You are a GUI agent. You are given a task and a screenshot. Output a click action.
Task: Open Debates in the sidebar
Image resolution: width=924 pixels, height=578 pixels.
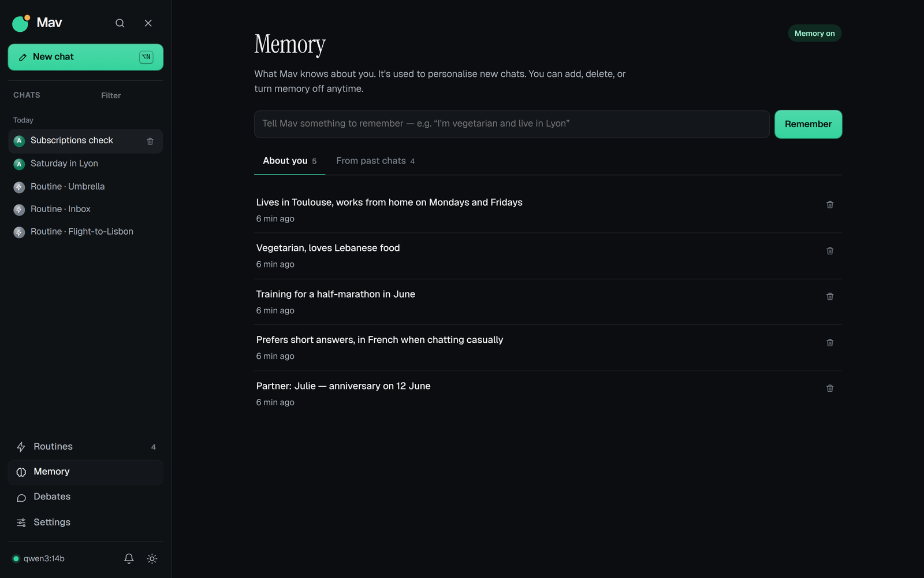click(85, 497)
